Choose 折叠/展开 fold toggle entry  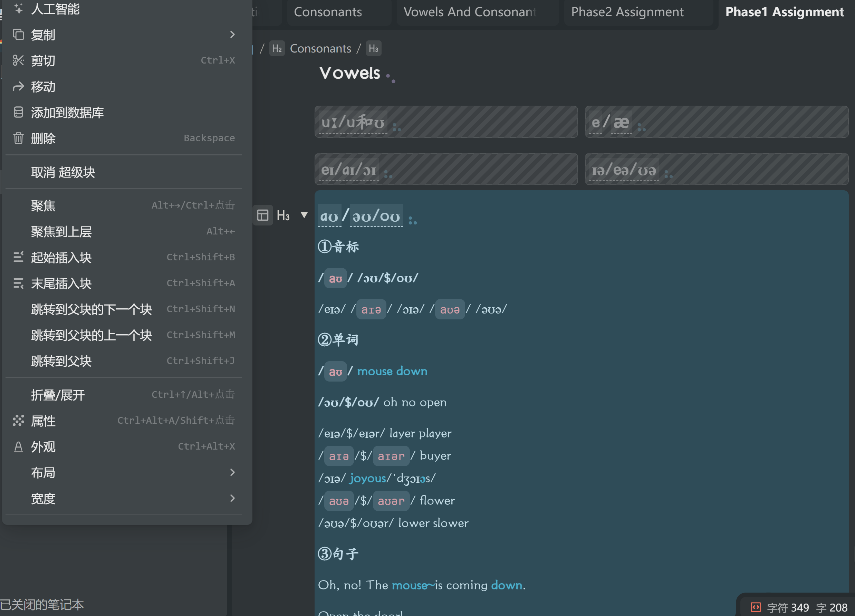click(58, 395)
